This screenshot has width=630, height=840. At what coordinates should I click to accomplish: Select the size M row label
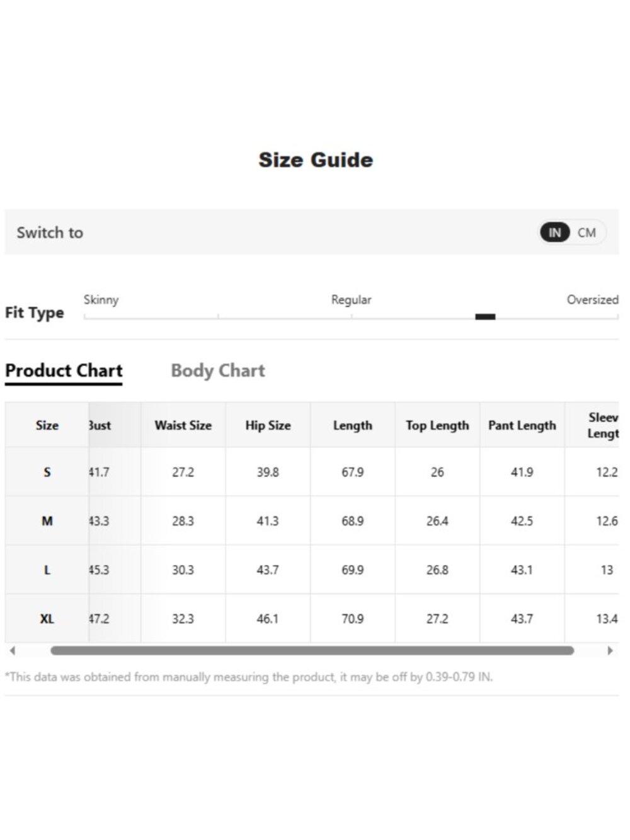[x=47, y=521]
